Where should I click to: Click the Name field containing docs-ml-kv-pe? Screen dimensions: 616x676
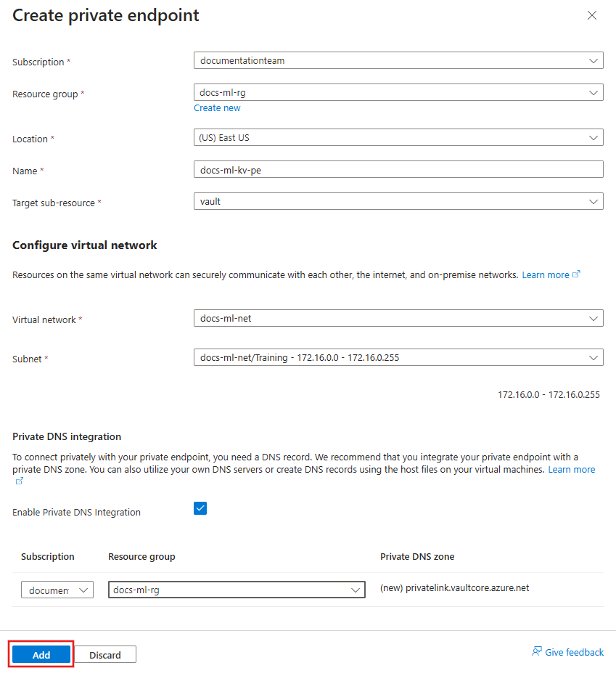(x=398, y=169)
